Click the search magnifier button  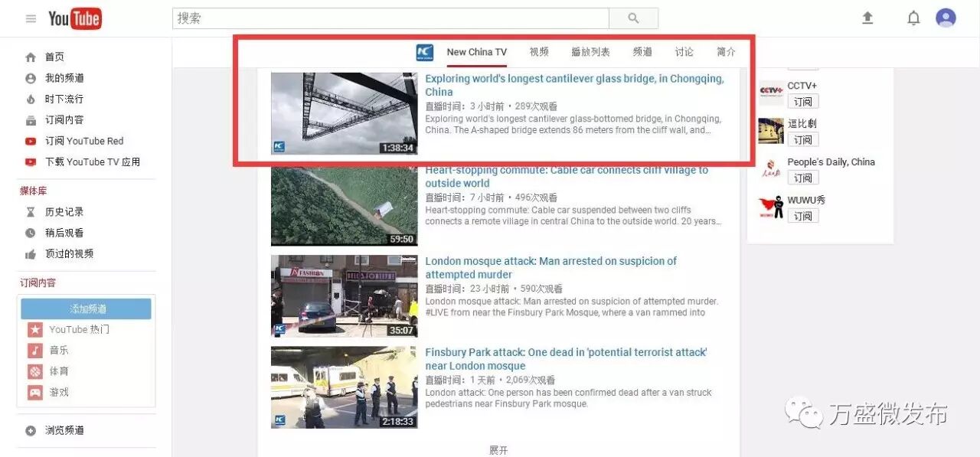pyautogui.click(x=633, y=18)
